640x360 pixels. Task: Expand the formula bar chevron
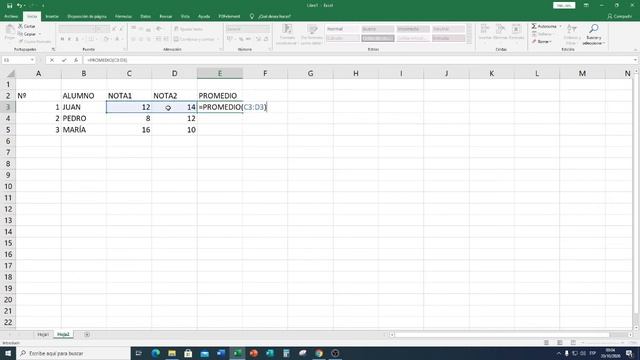[x=635, y=60]
